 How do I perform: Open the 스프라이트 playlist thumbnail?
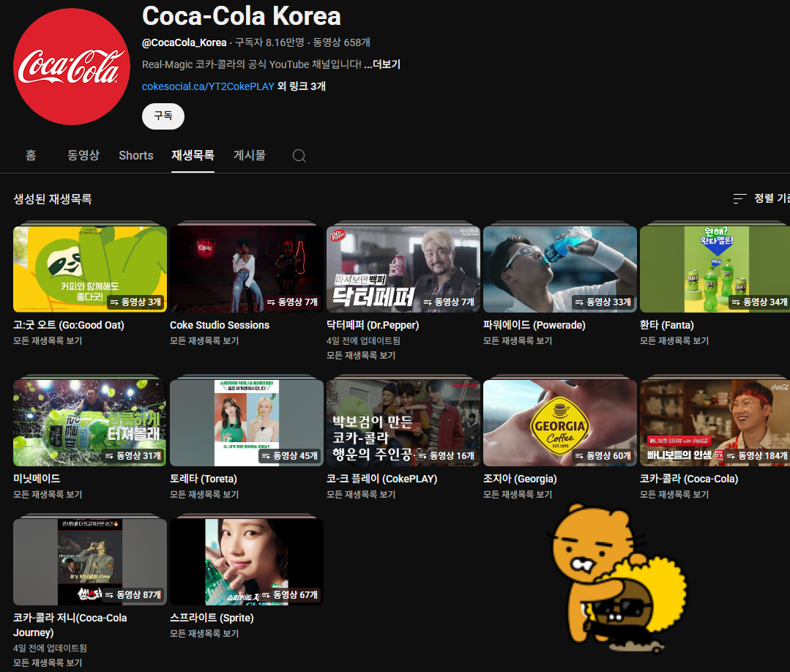click(246, 561)
